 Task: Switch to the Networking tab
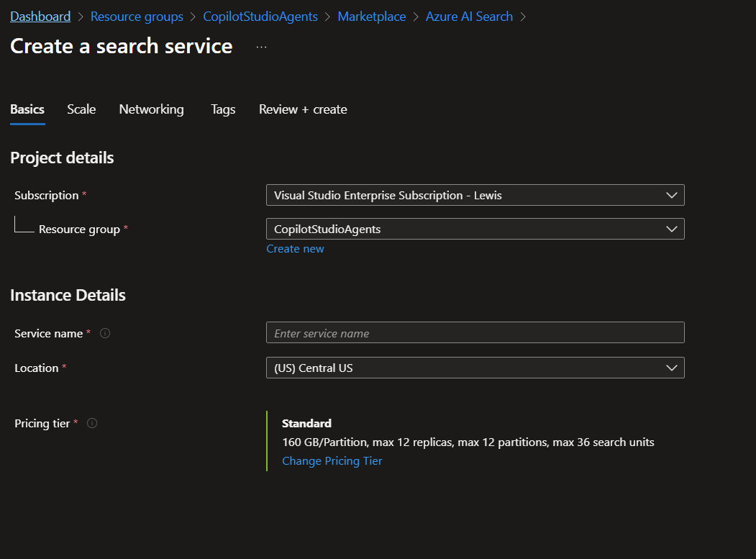(x=151, y=109)
